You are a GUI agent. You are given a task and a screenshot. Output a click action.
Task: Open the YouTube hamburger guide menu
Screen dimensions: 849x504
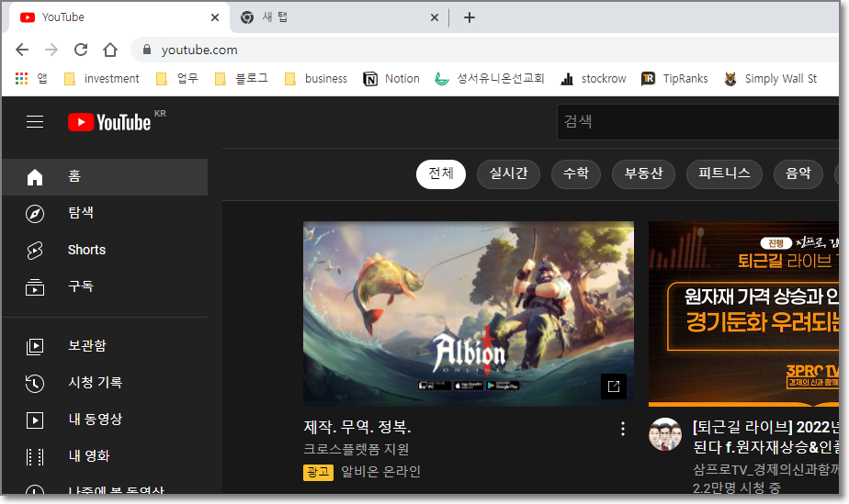pyautogui.click(x=35, y=122)
